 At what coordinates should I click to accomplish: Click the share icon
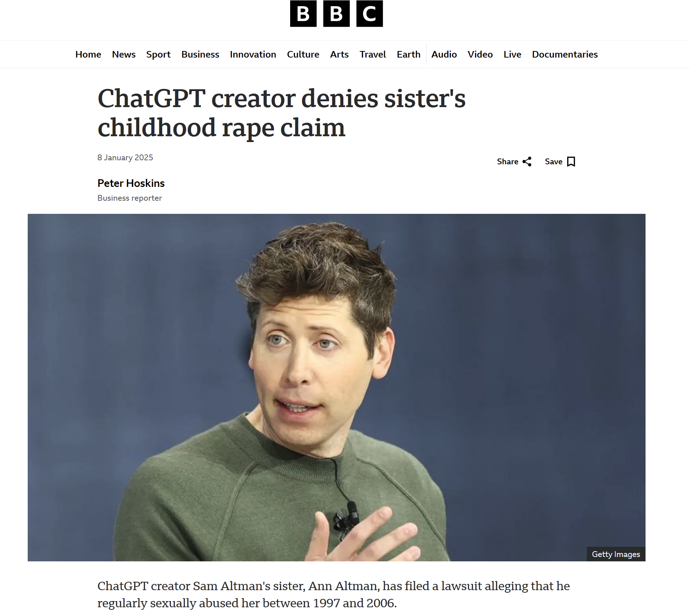click(527, 161)
